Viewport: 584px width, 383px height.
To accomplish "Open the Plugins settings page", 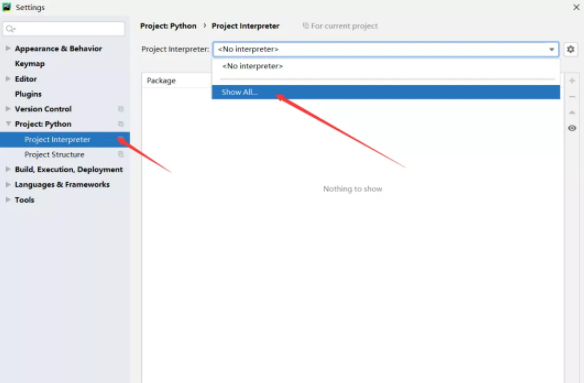I will coord(28,94).
